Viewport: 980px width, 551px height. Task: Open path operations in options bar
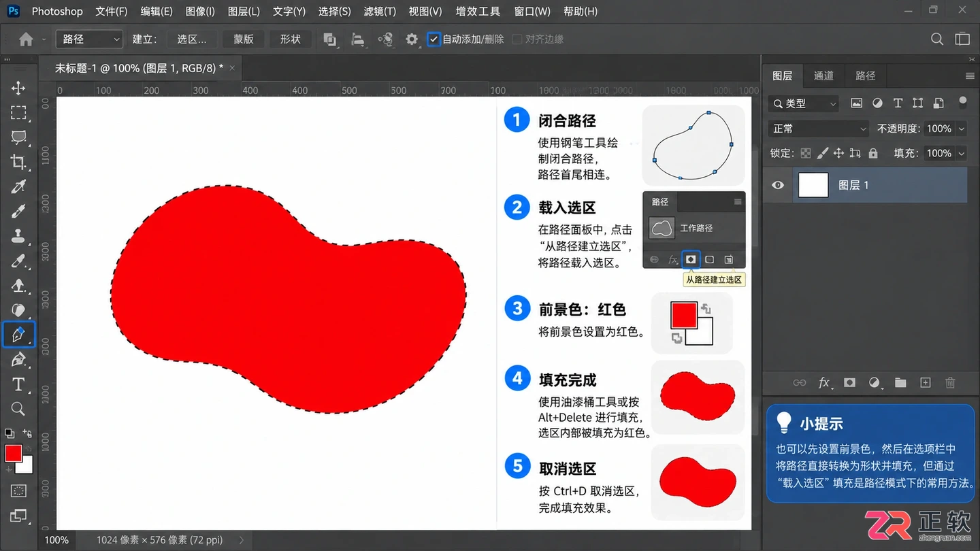(x=330, y=39)
